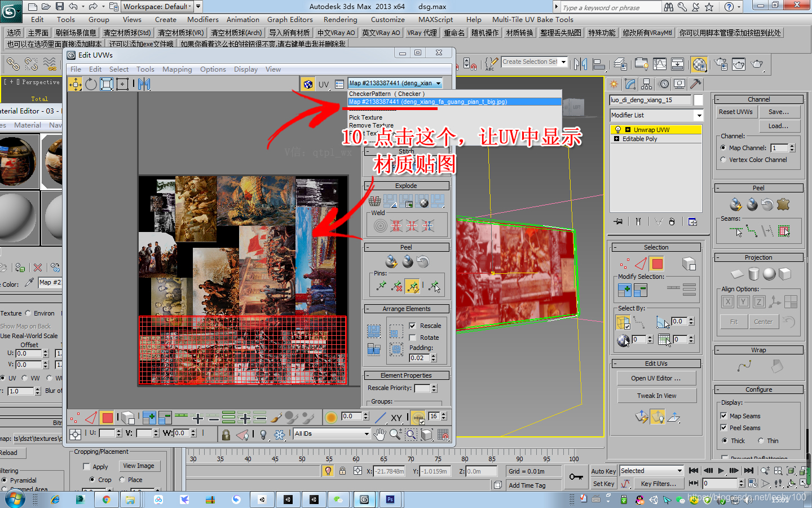Select the Vertex Color Channel radio button

pos(723,160)
